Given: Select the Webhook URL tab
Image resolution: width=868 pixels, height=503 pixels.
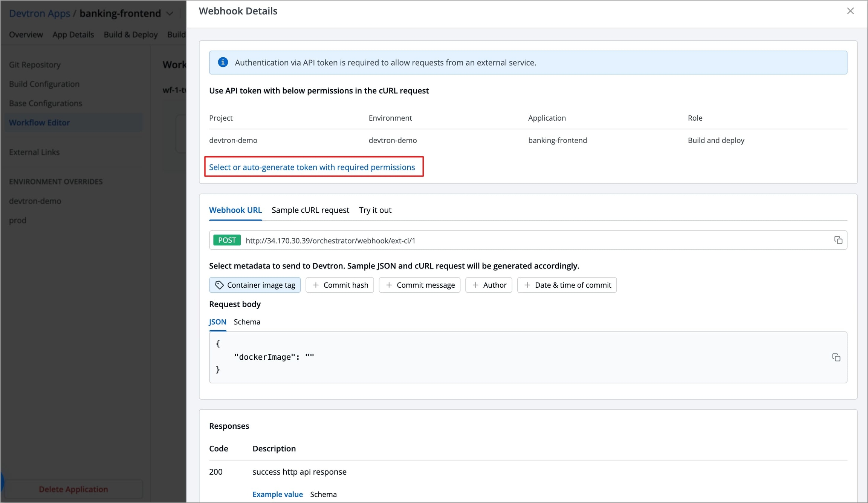Looking at the screenshot, I should pyautogui.click(x=235, y=210).
